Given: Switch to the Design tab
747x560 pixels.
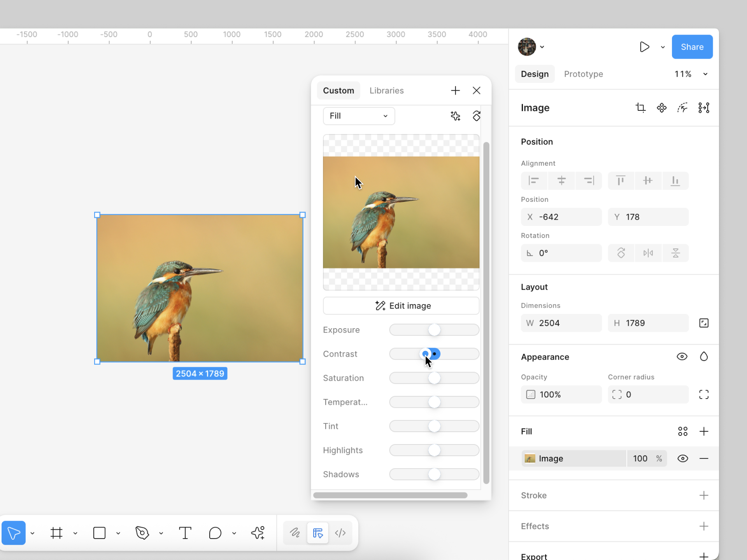Looking at the screenshot, I should click(x=535, y=74).
